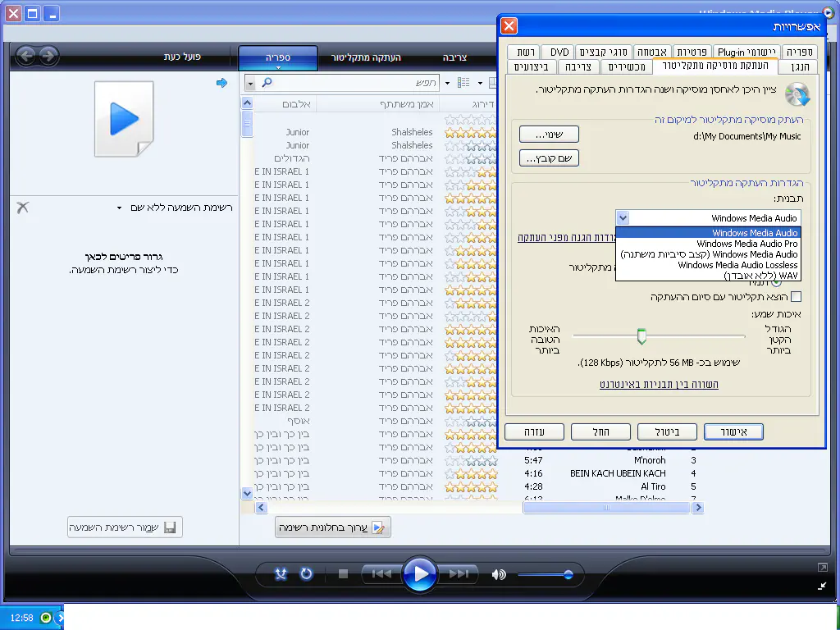Skip to the previous track
Screen dimensions: 840x630
click(381, 574)
